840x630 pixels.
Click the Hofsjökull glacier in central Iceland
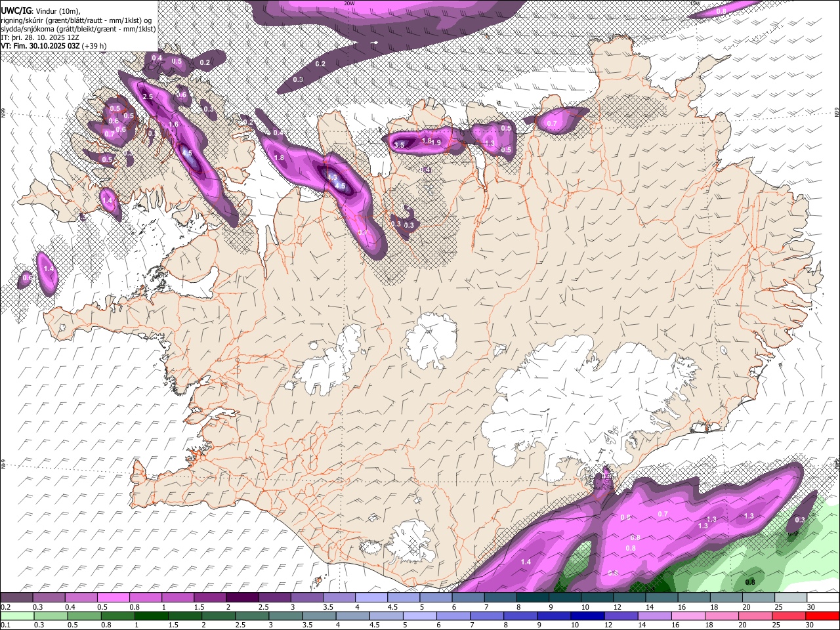click(431, 340)
